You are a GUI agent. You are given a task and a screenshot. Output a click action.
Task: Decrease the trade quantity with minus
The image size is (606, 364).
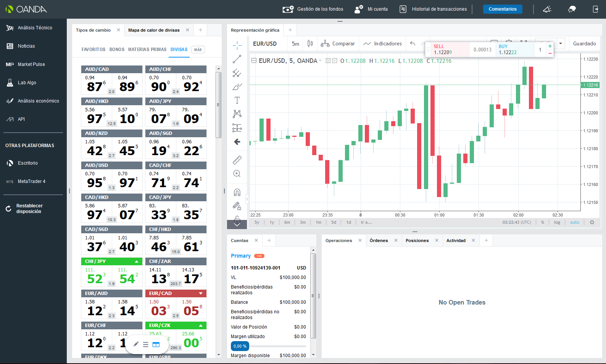[x=550, y=53]
